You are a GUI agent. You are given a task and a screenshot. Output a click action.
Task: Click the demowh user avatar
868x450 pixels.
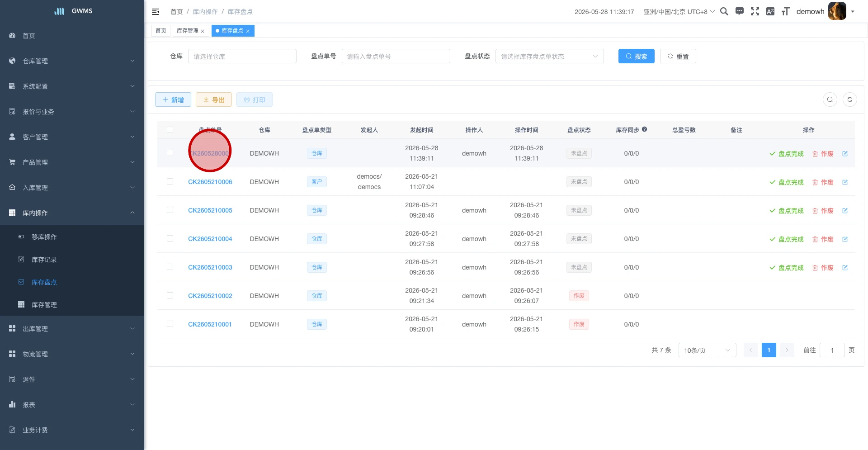(x=837, y=11)
